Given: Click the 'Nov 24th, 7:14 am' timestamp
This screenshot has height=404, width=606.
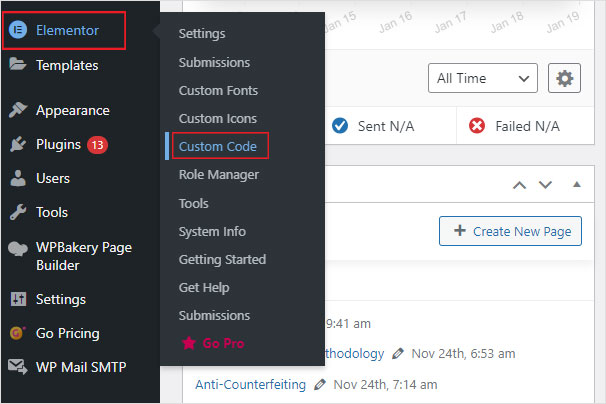Looking at the screenshot, I should click(385, 385).
